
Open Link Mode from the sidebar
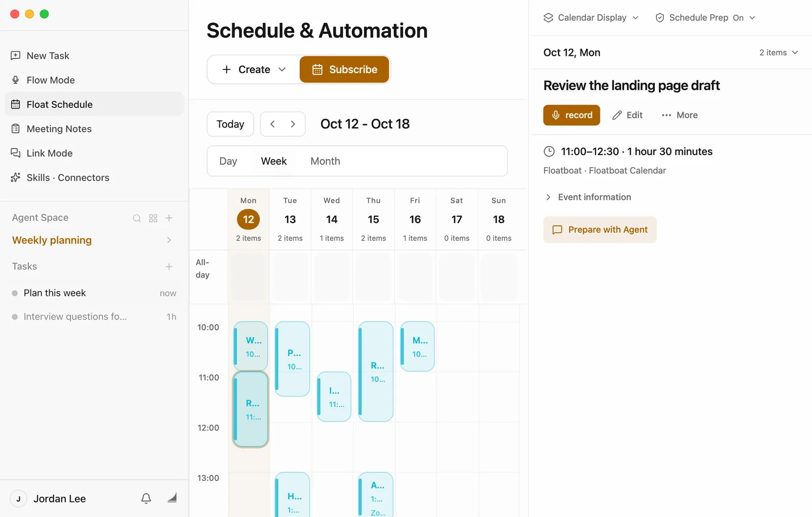point(94,153)
